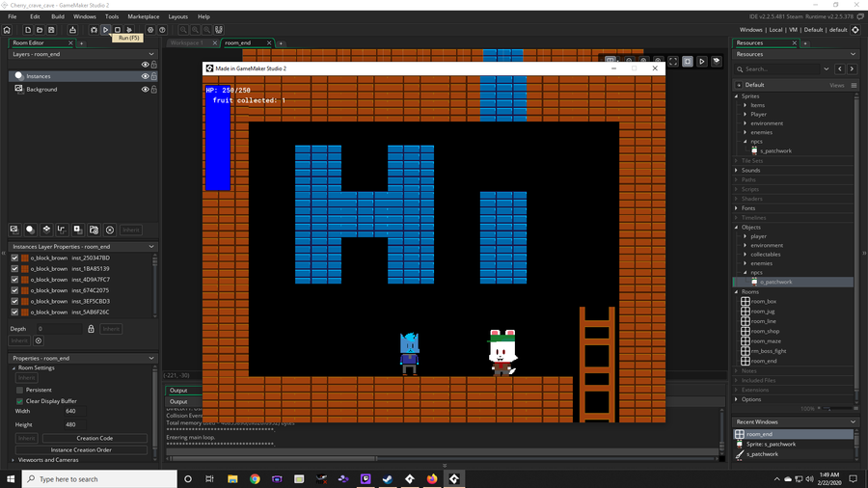The height and width of the screenshot is (488, 868).
Task: Open target manager icon at top right
Action: (855, 30)
